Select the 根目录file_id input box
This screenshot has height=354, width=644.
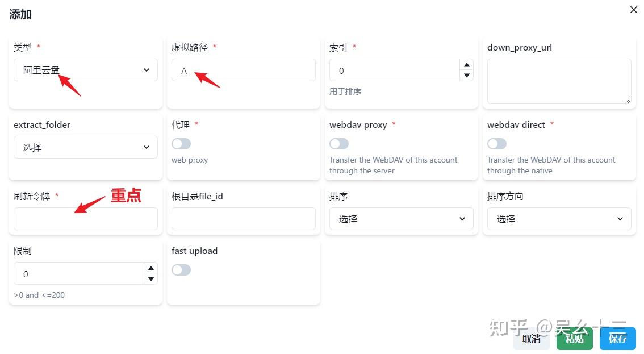pos(243,219)
